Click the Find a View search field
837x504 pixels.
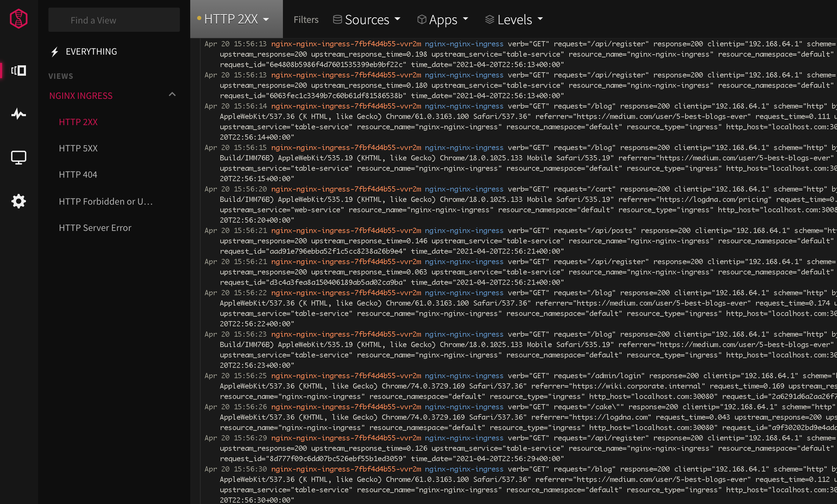[114, 20]
